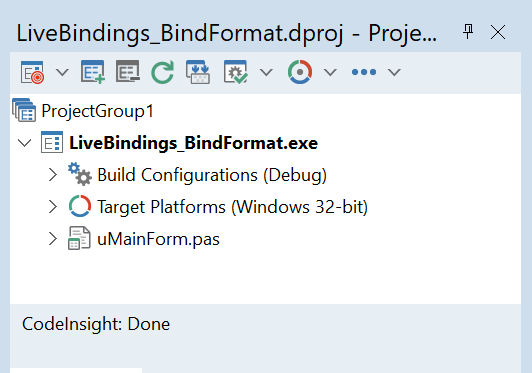Close the Projects panel
The width and height of the screenshot is (532, 373).
point(498,32)
